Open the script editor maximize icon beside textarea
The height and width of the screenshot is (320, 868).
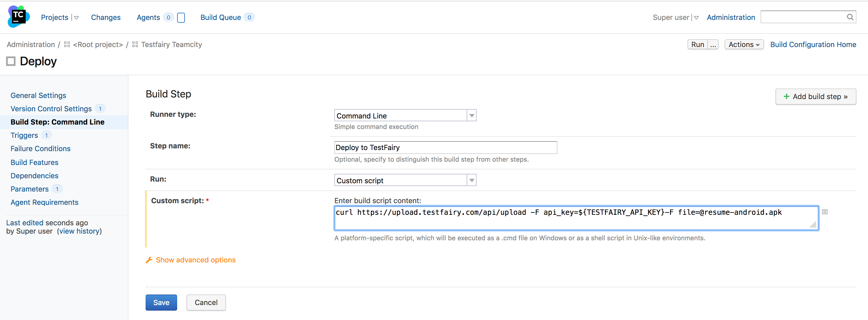(825, 211)
